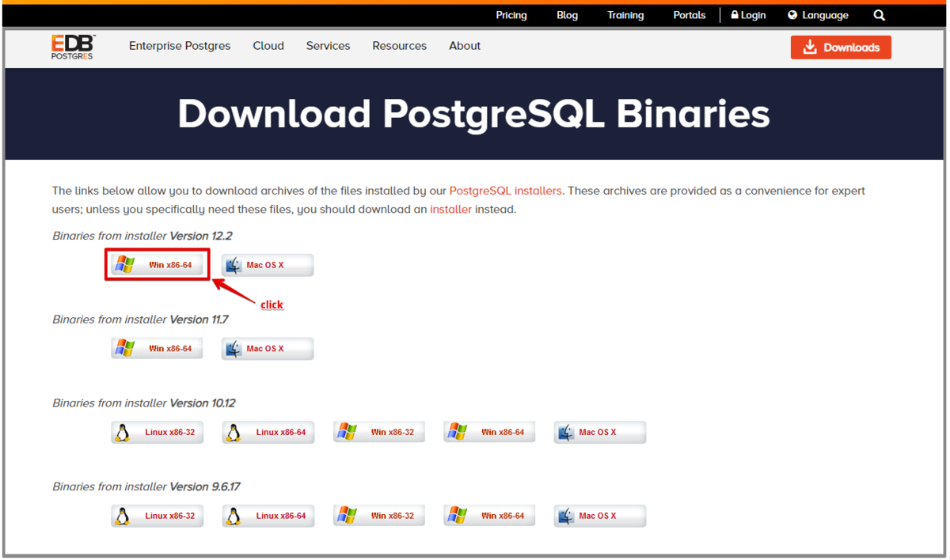Download Win x86-32 for Version 9.6.17
Viewport: 950px width, 560px height.
(x=378, y=516)
